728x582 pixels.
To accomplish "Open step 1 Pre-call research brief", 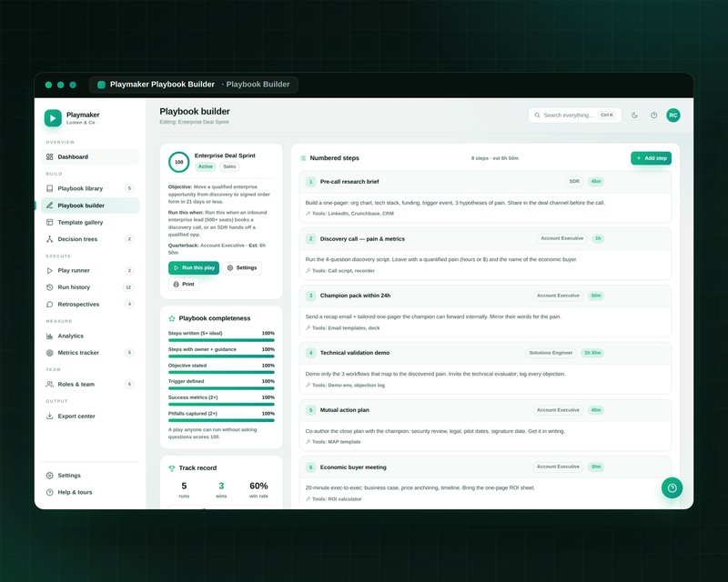I will point(485,182).
